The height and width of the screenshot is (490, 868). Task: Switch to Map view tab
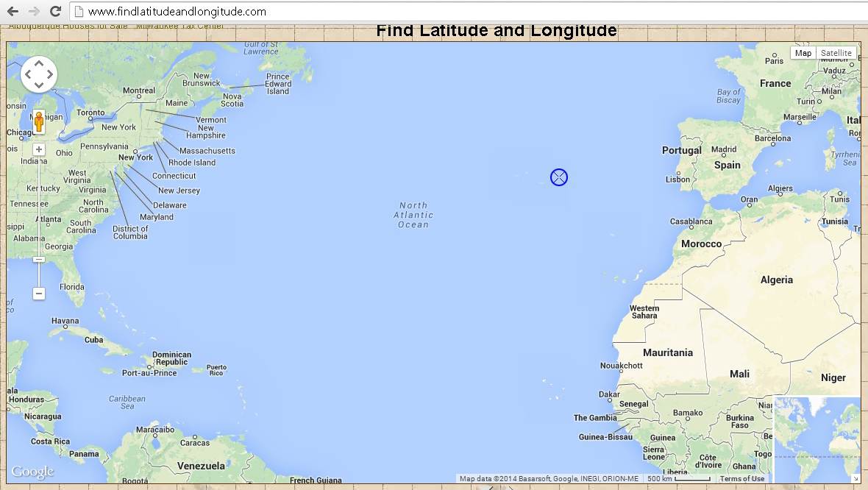[x=803, y=53]
